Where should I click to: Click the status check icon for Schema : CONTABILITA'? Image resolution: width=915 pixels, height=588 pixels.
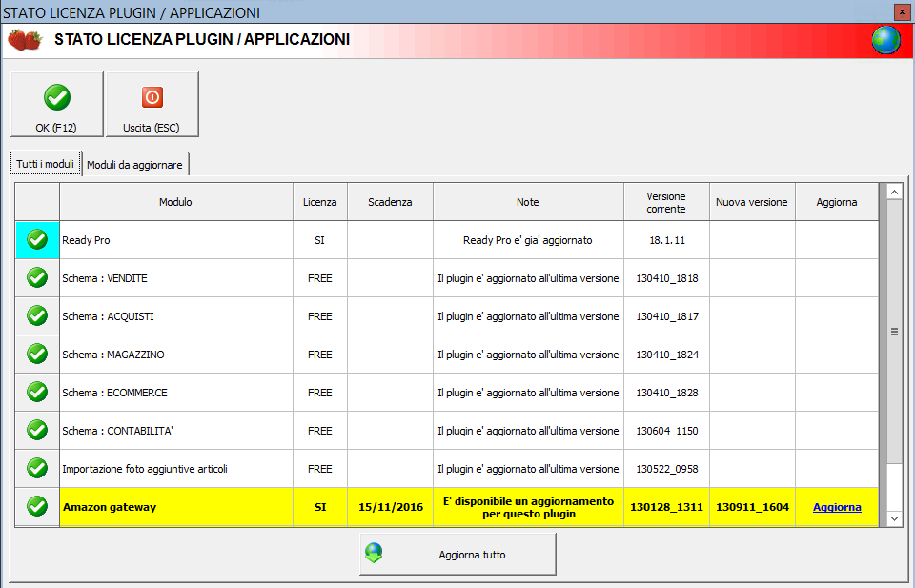37,430
